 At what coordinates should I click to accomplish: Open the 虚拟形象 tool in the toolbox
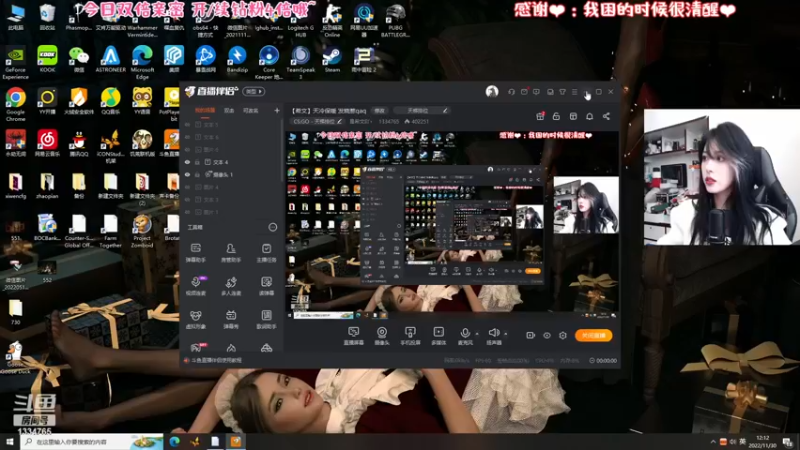point(195,319)
